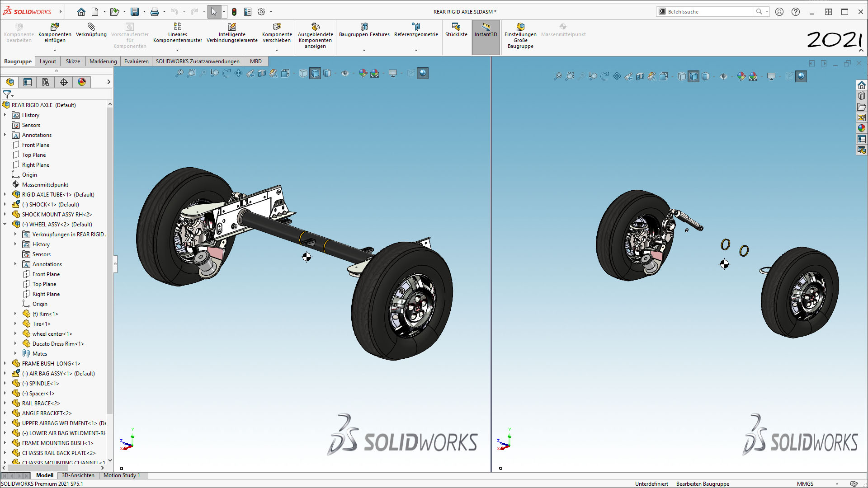The width and height of the screenshot is (868, 488).
Task: Select Massenmittelpunkt in the feature tree
Action: tap(45, 184)
